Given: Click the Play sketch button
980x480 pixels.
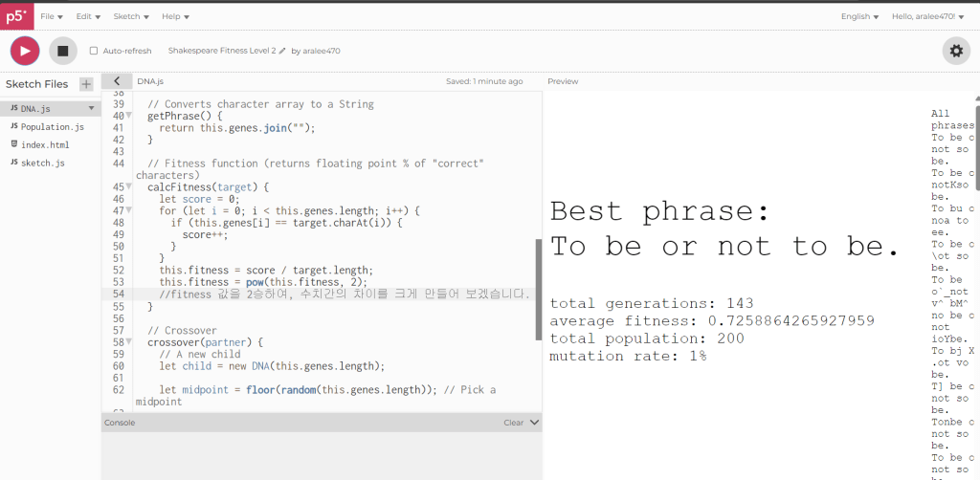Looking at the screenshot, I should point(25,51).
